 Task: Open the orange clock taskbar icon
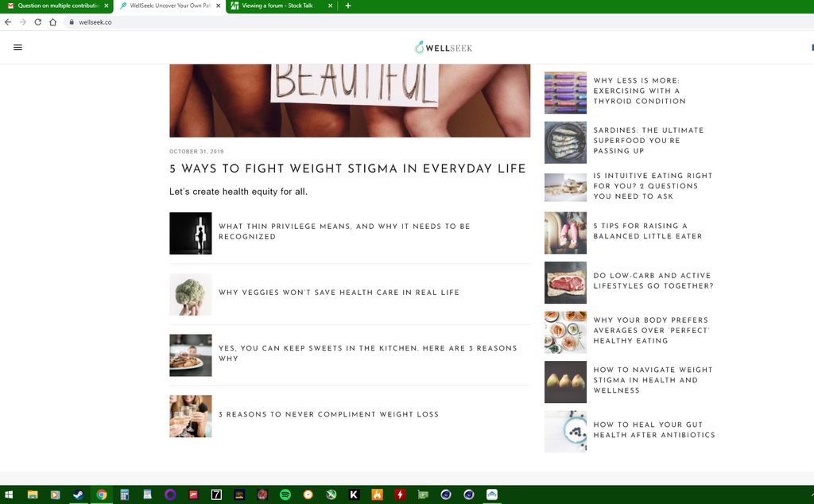point(308,494)
